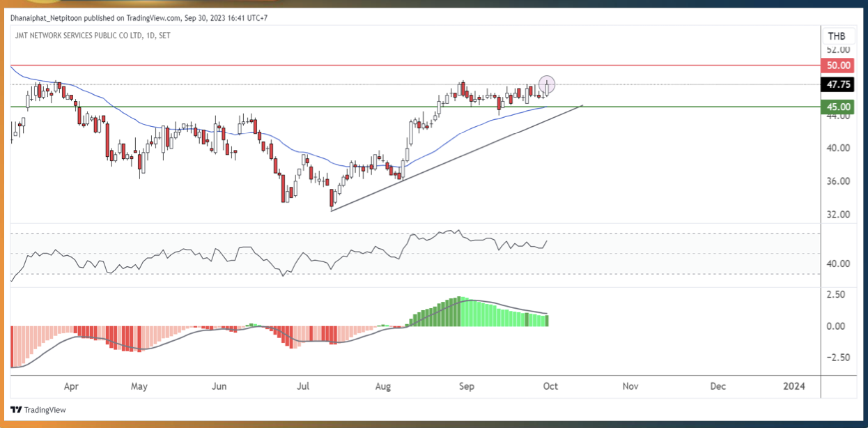Click the Nov label on time axis

point(630,386)
